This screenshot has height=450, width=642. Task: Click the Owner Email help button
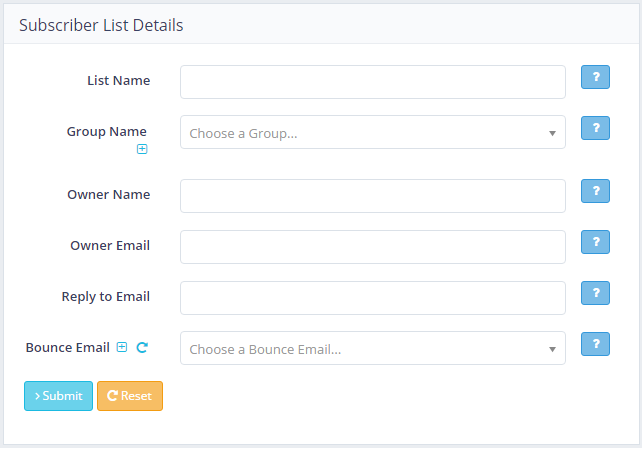point(595,243)
